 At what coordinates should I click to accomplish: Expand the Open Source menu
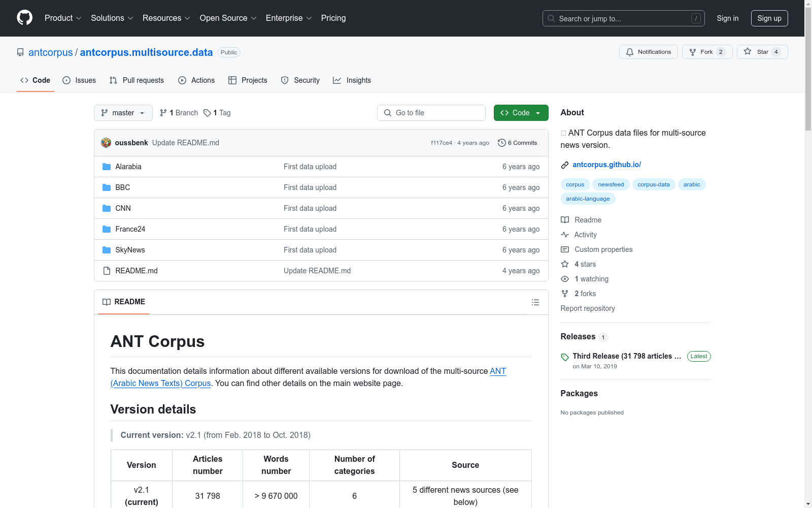tap(228, 18)
